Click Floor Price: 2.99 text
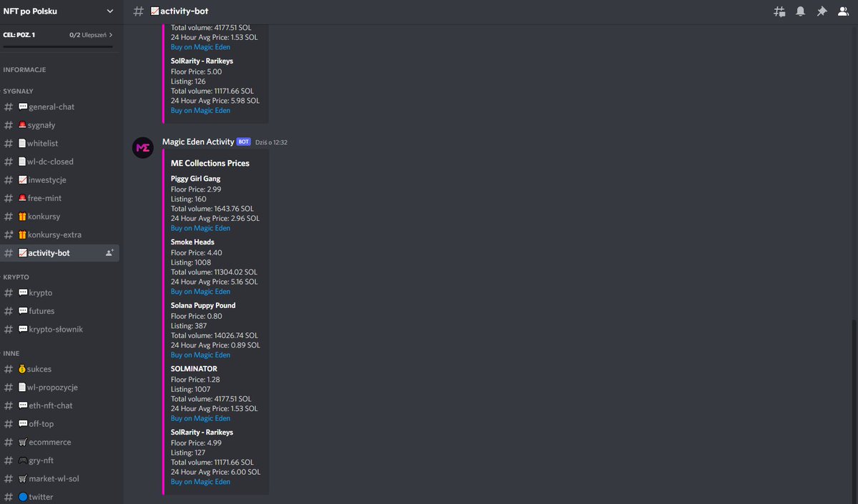The height and width of the screenshot is (504, 858). [x=196, y=189]
